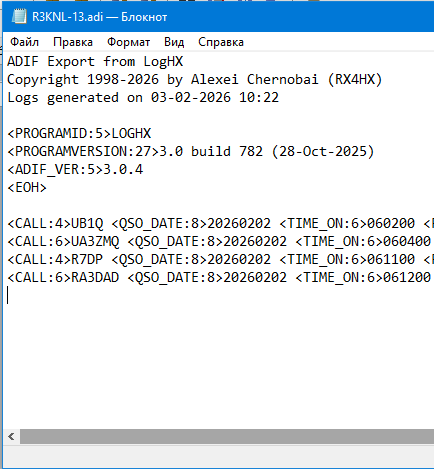This screenshot has width=434, height=469.
Task: Click the R7DP call record line
Action: [x=220, y=260]
